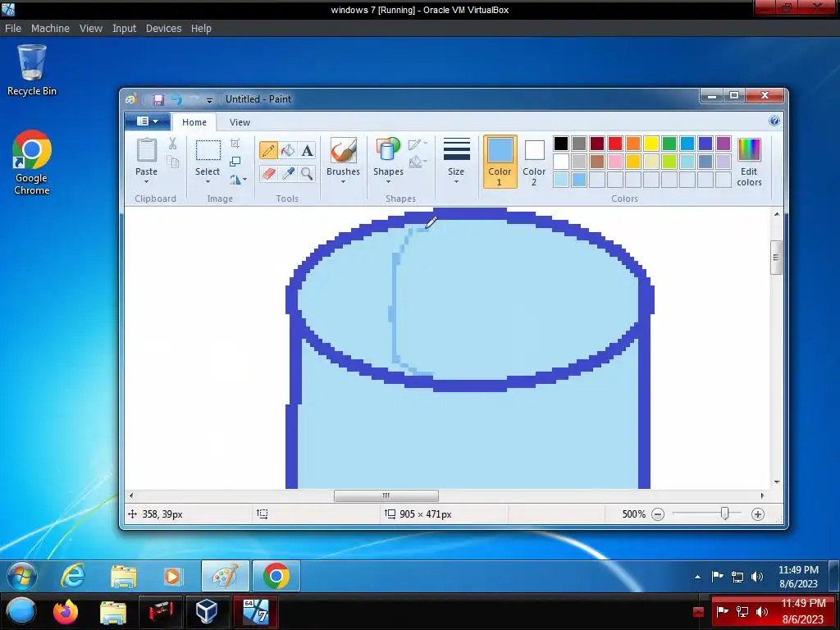The image size is (840, 630).
Task: Click Google Chrome desktop shortcut
Action: pos(32,163)
